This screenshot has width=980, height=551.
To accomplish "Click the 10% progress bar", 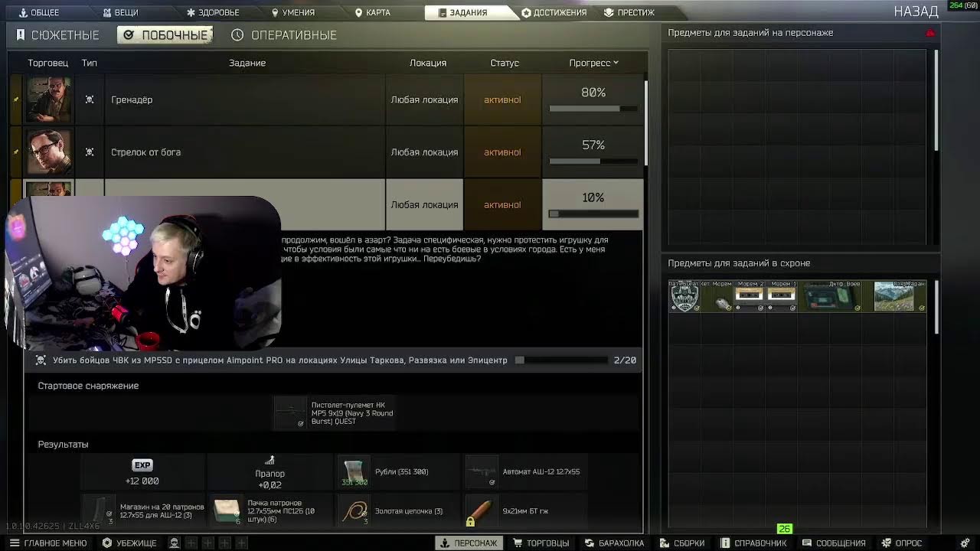I will tap(593, 214).
